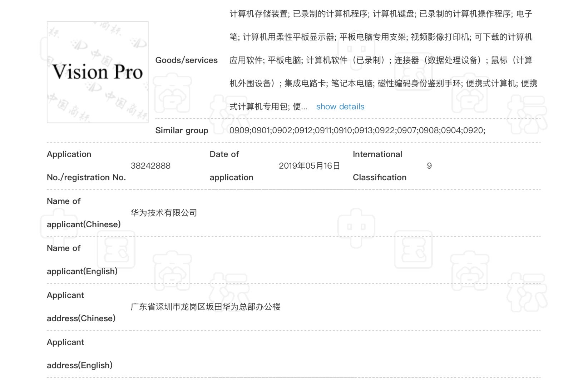Click the similar group codes list
This screenshot has height=381, width=588.
point(357,130)
